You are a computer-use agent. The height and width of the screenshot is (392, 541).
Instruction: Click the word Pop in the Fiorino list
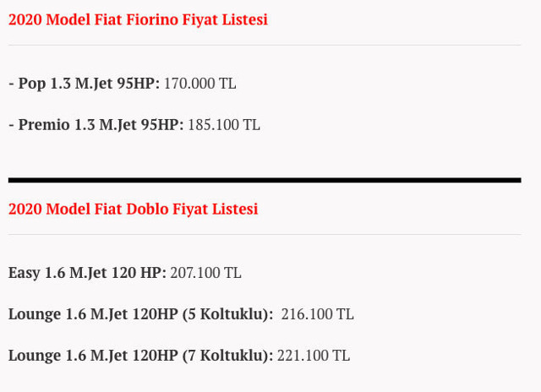pos(31,84)
